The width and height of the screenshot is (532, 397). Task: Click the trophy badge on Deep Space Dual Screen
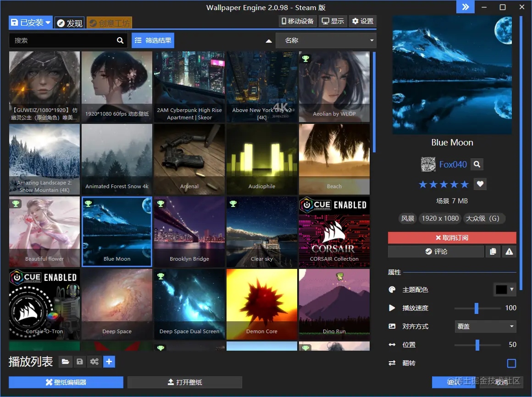pyautogui.click(x=161, y=276)
